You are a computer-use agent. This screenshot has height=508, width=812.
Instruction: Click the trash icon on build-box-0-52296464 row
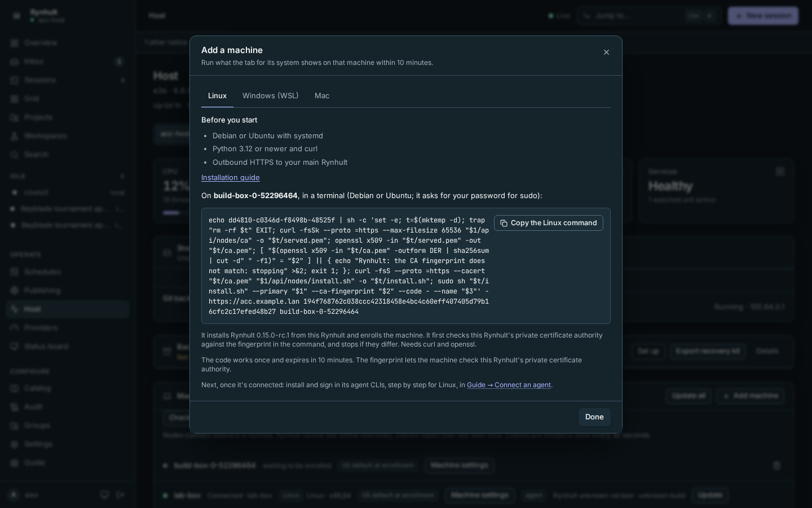pyautogui.click(x=776, y=466)
